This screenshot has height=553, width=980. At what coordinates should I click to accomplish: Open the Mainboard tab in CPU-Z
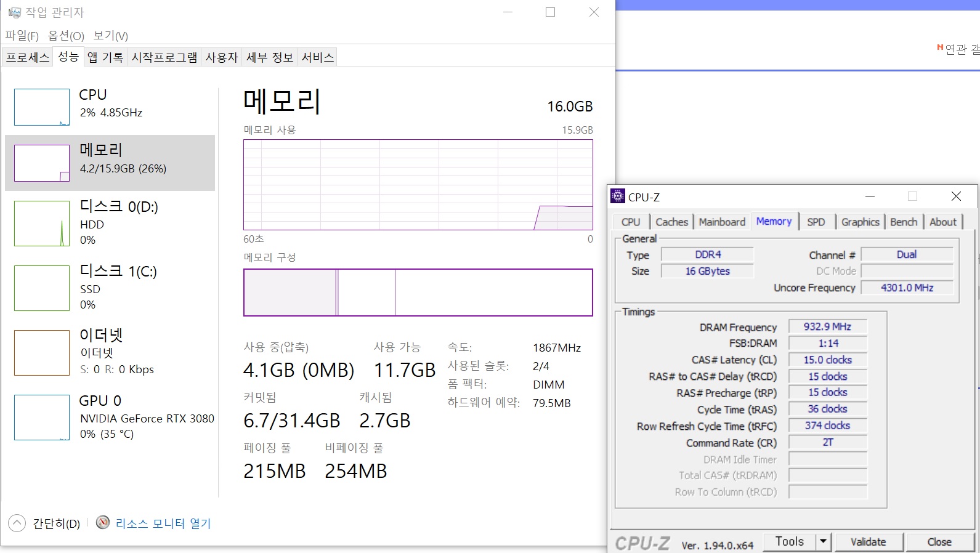[722, 222]
